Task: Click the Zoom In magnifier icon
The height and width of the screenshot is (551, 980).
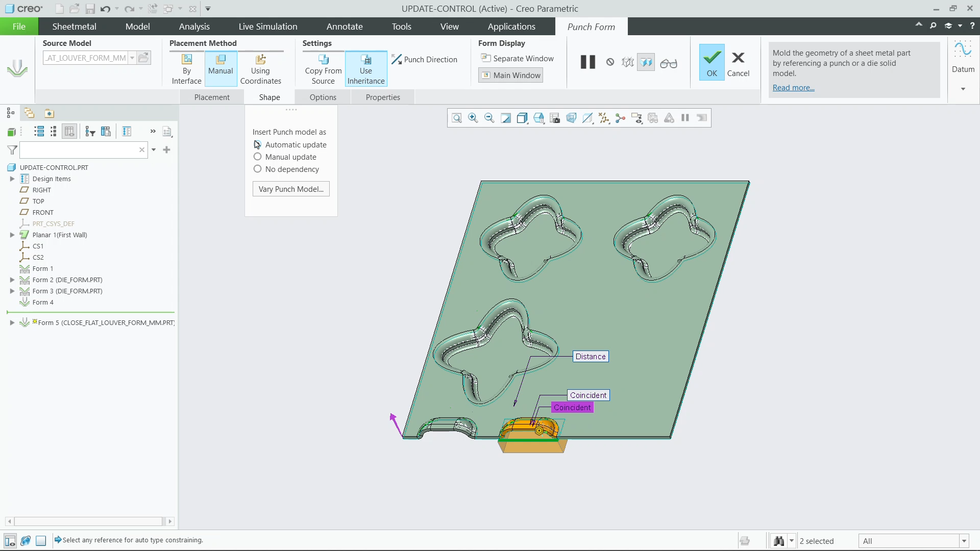Action: pyautogui.click(x=473, y=118)
